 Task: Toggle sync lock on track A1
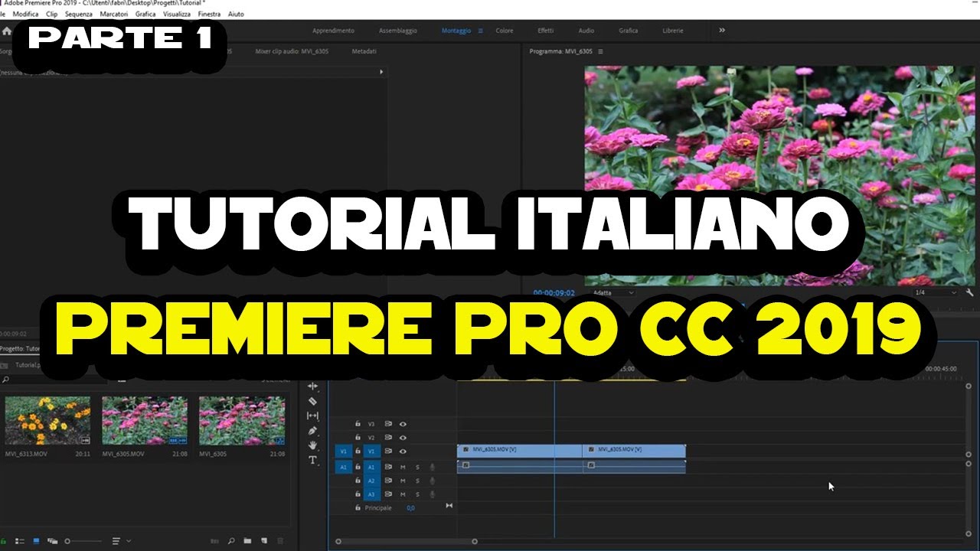click(388, 467)
